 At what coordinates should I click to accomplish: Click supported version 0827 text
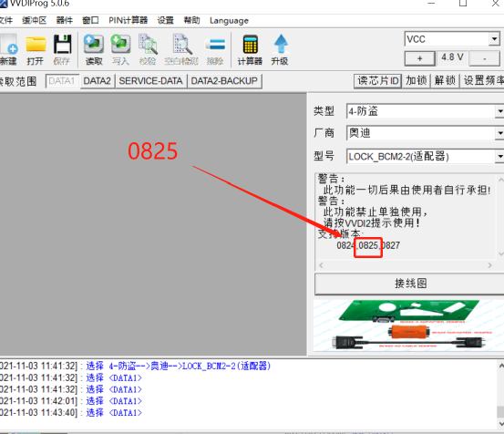(391, 245)
